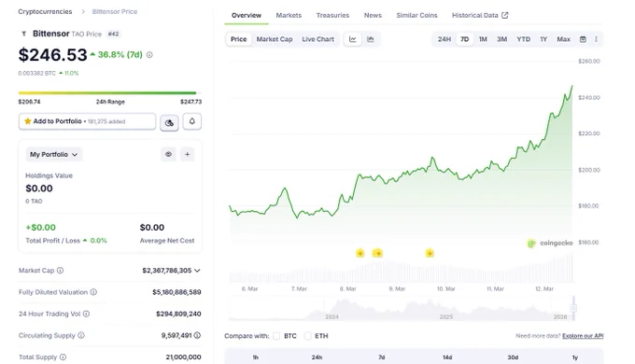Image resolution: width=635 pixels, height=364 pixels.
Task: Switch to candlestick chart icon
Action: tap(370, 39)
